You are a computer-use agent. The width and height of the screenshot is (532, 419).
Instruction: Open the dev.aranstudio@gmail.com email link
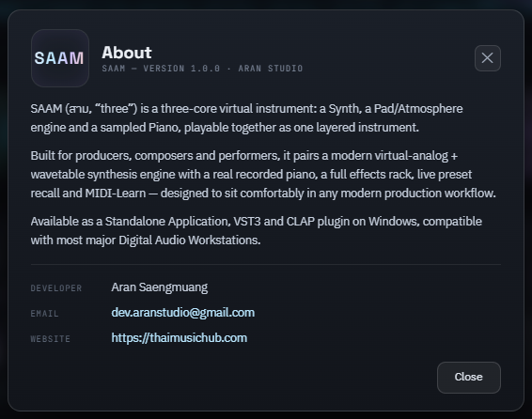pos(183,313)
